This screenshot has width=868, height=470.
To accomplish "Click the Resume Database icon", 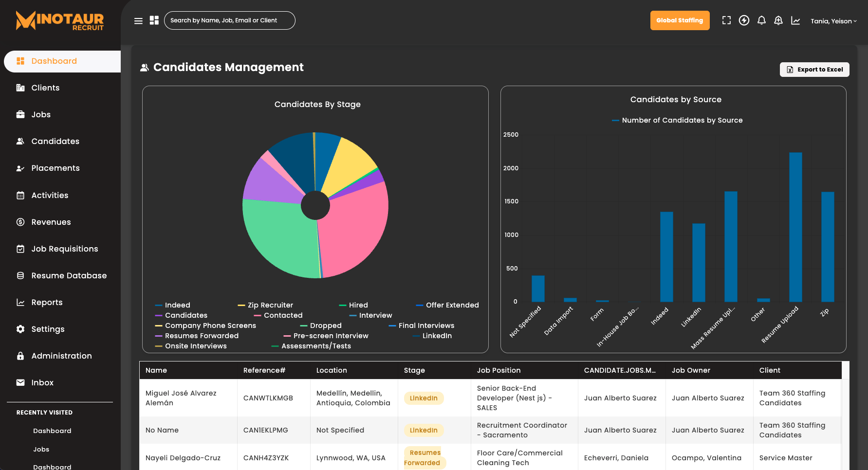I will point(20,275).
